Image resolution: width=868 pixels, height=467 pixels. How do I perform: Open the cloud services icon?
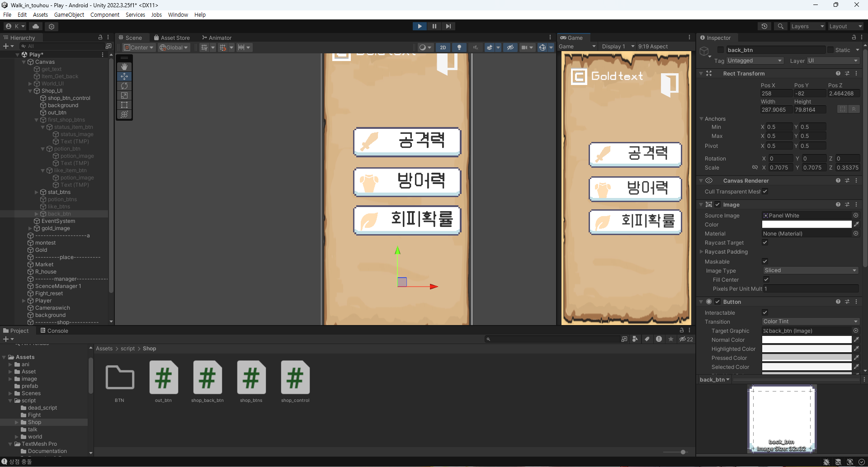(x=36, y=26)
